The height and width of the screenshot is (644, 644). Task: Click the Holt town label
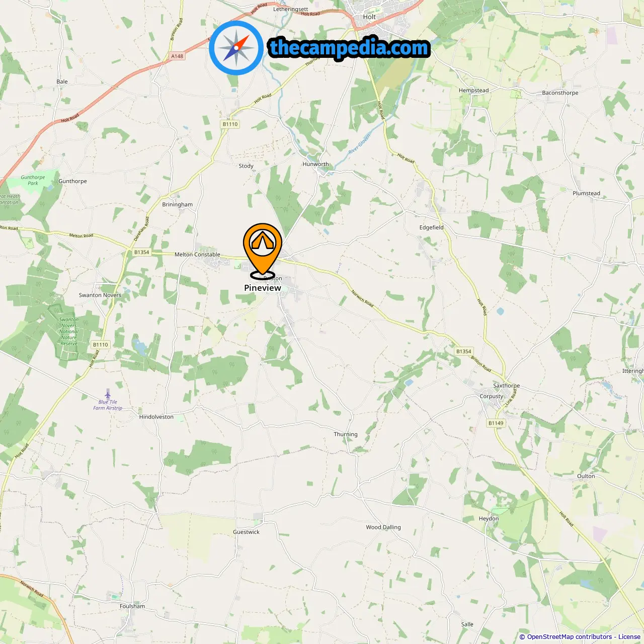pyautogui.click(x=369, y=17)
